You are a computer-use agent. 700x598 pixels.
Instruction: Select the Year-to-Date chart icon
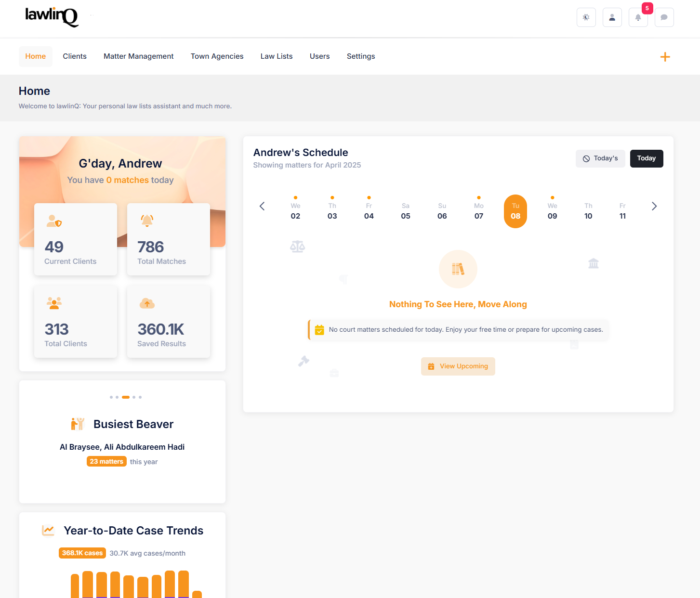tap(48, 530)
